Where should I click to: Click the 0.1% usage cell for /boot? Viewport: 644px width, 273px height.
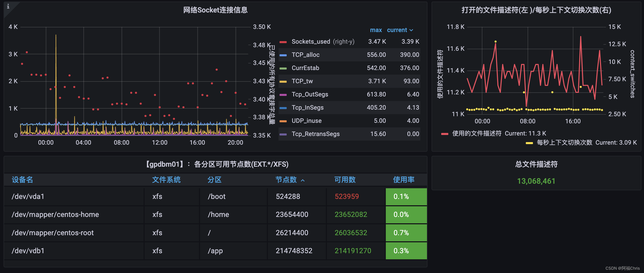pyautogui.click(x=406, y=197)
